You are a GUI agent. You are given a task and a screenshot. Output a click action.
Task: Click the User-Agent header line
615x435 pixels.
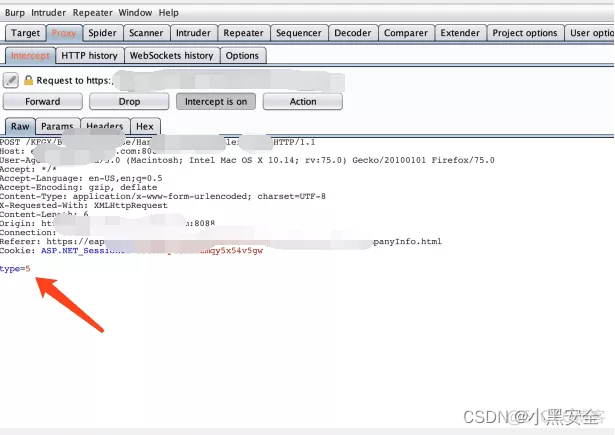(x=247, y=160)
